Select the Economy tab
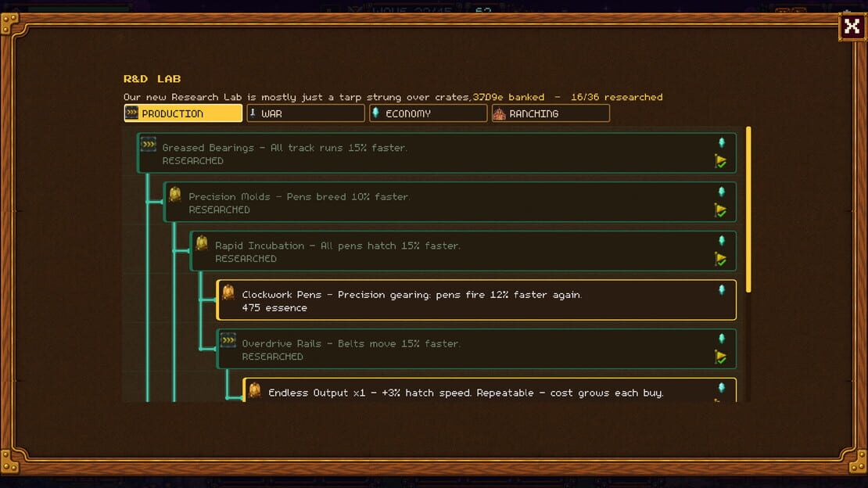Viewport: 868px width, 488px height. (428, 113)
